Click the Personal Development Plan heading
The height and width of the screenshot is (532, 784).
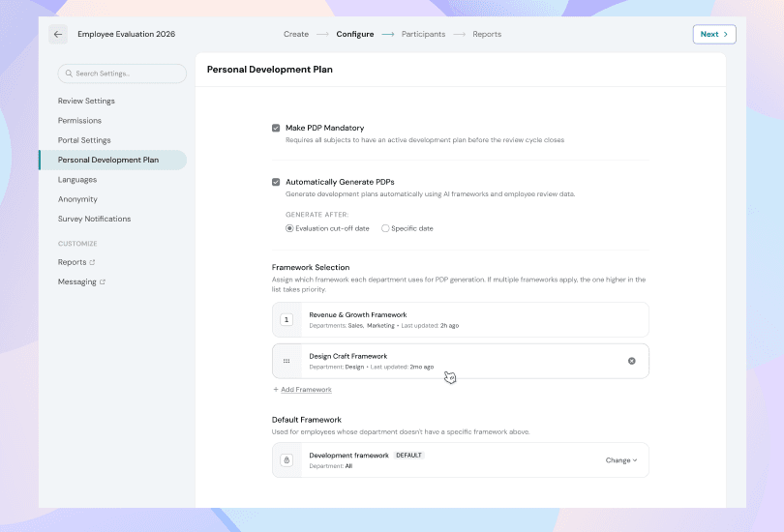[x=269, y=70]
